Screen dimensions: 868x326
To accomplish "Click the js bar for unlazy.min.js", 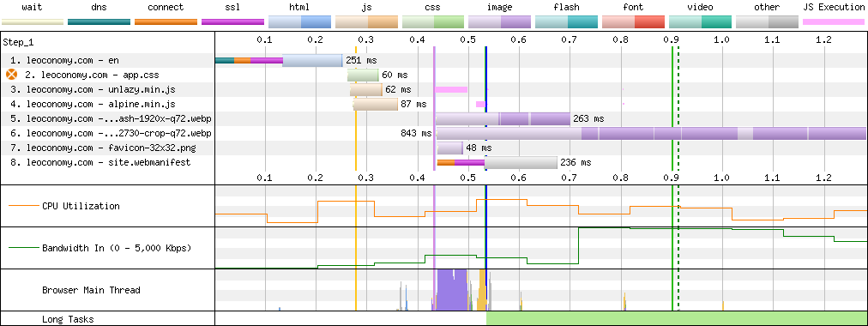I will (366, 89).
